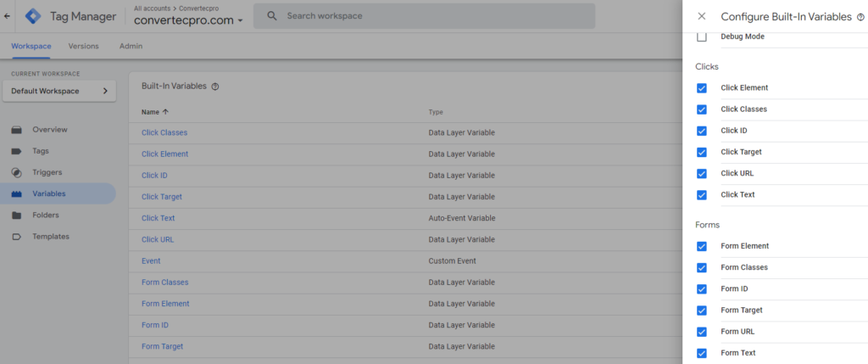Open the convertecpro.com container dropdown
Viewport: 868px width, 364px height.
point(188,20)
